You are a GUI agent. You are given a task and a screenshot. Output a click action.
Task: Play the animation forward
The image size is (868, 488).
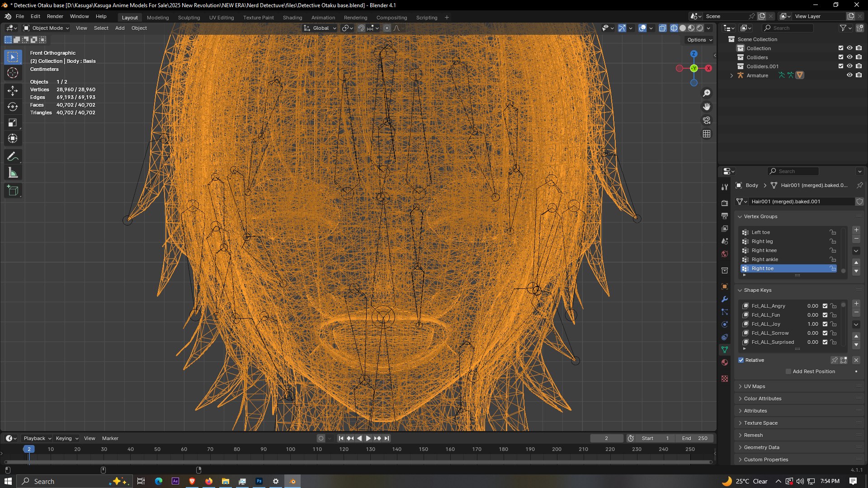(x=368, y=438)
